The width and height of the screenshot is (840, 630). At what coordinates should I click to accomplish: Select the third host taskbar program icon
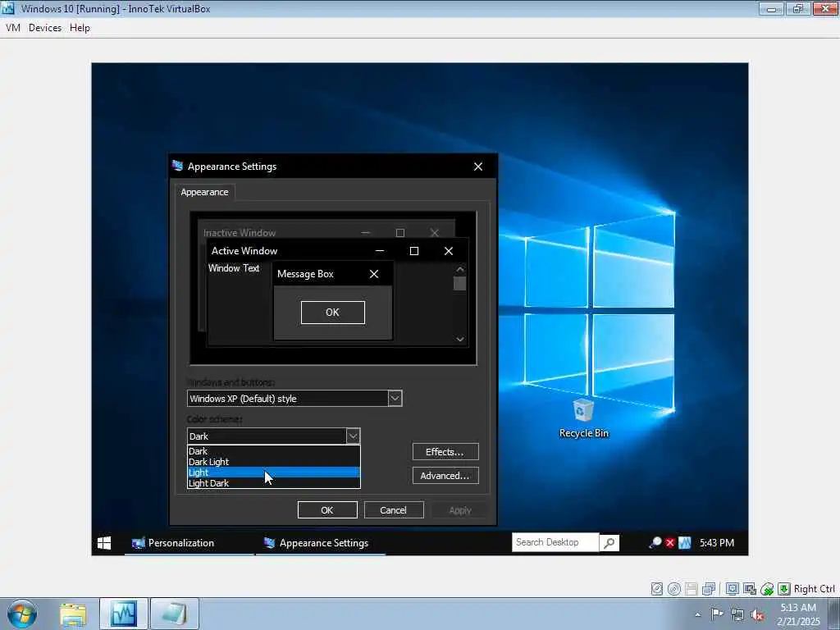point(175,614)
